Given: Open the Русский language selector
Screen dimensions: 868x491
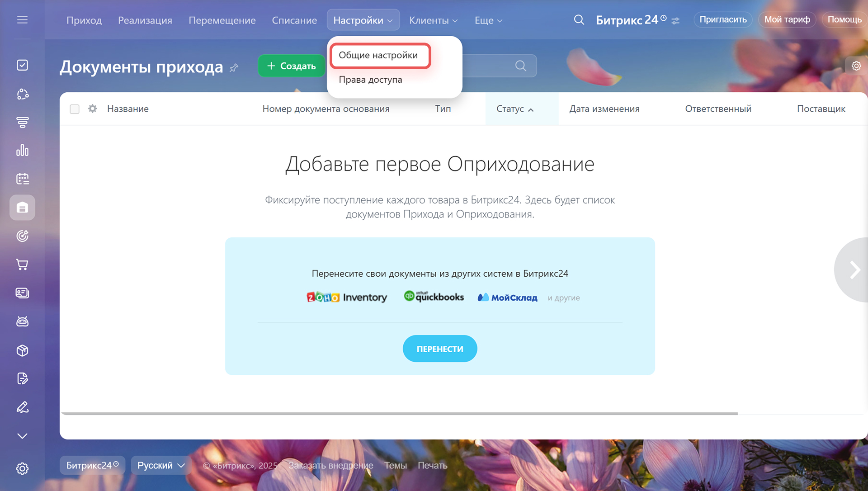Looking at the screenshot, I should pos(160,465).
